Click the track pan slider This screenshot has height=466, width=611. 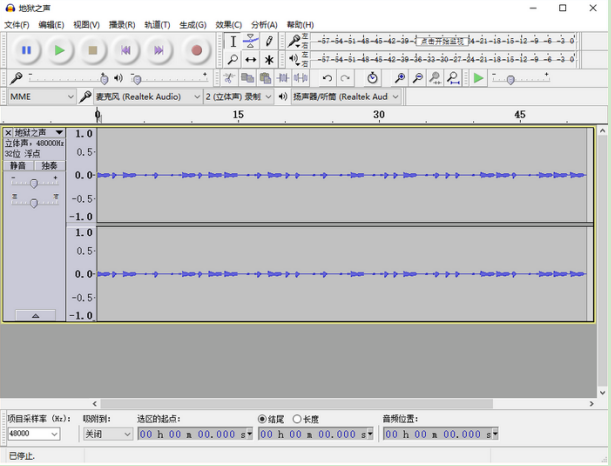34,203
